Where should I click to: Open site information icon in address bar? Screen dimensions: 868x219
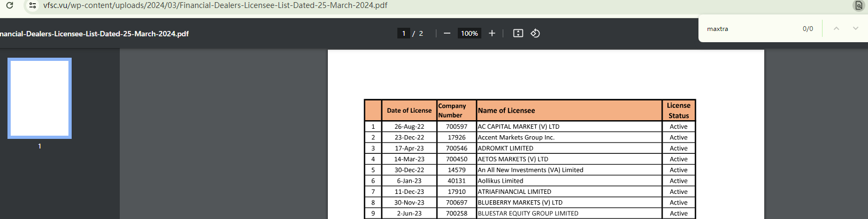[33, 5]
